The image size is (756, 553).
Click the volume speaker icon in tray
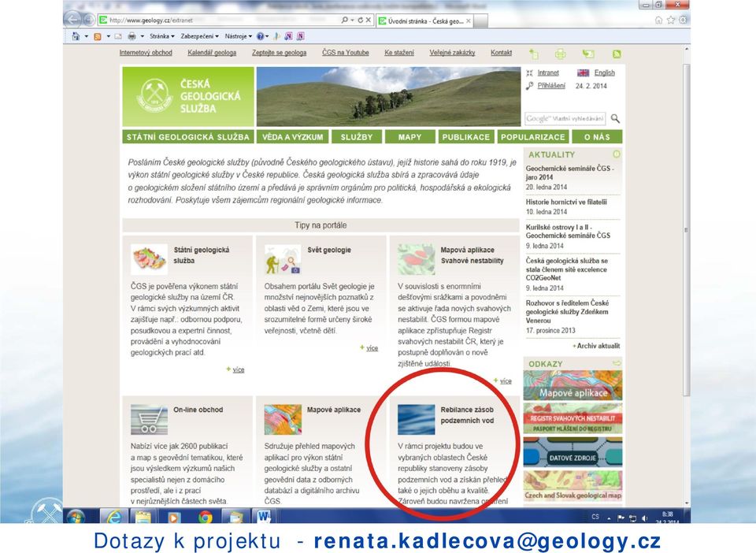(x=645, y=518)
